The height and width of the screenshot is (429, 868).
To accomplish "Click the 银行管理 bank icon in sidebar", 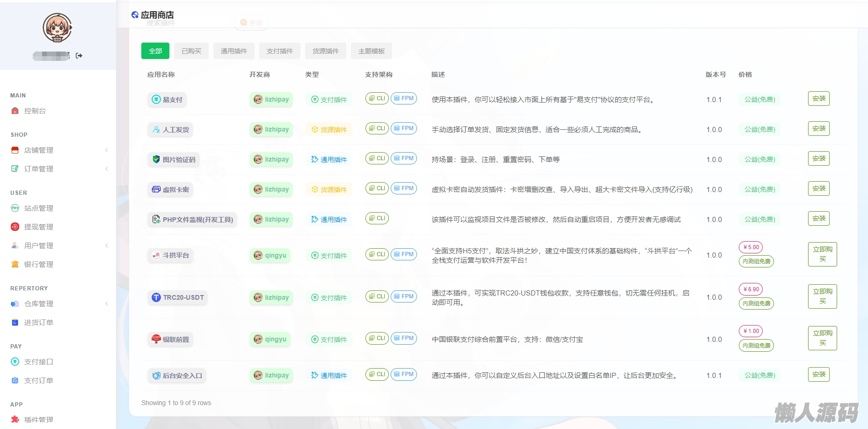I will [15, 265].
